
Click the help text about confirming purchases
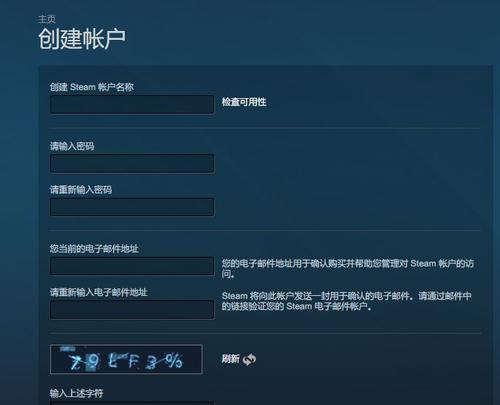(x=348, y=269)
